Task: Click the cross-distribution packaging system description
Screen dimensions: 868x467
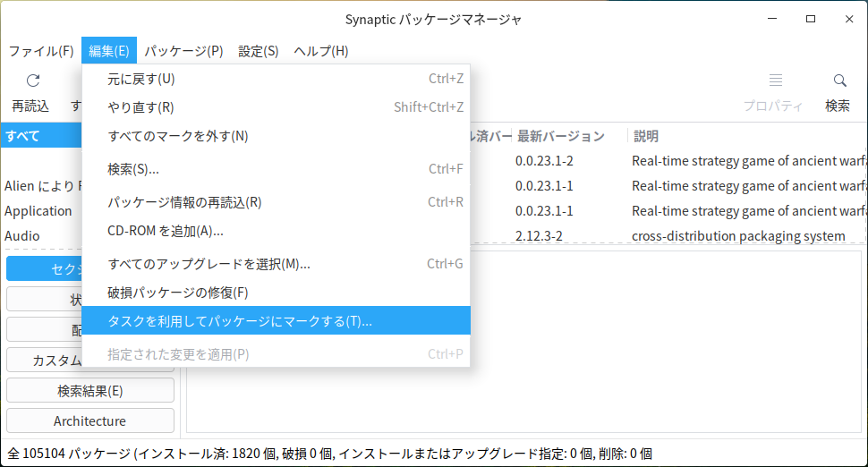Action: [x=738, y=236]
